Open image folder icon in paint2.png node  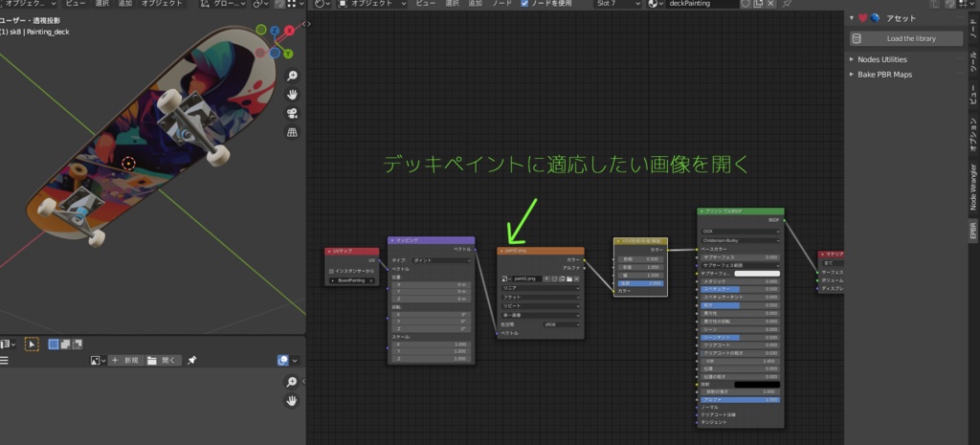[569, 278]
